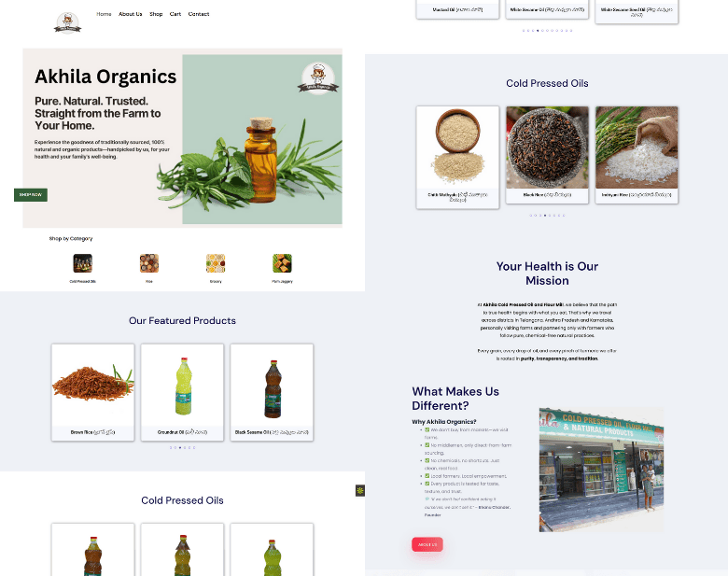
Task: Open the Home menu item
Action: click(x=104, y=15)
